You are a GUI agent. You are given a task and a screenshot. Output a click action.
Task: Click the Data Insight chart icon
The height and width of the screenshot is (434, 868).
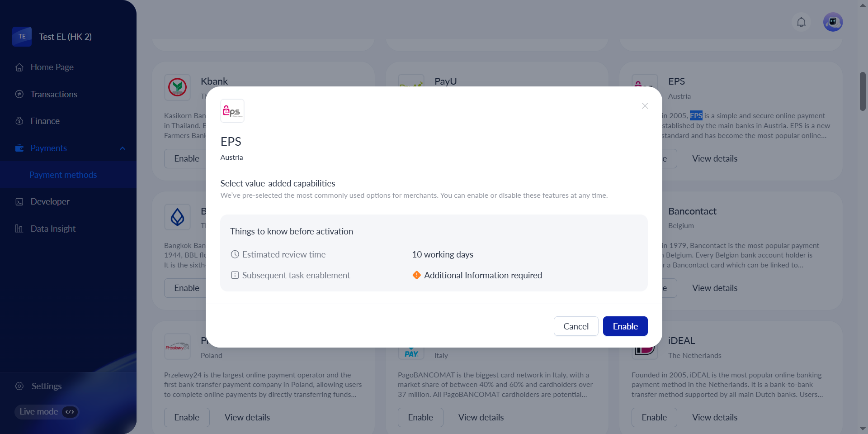click(19, 229)
